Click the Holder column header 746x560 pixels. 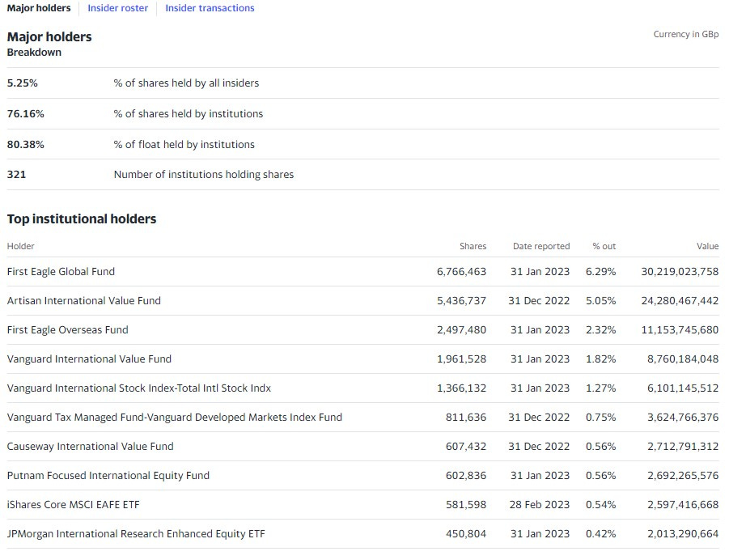[x=20, y=246]
